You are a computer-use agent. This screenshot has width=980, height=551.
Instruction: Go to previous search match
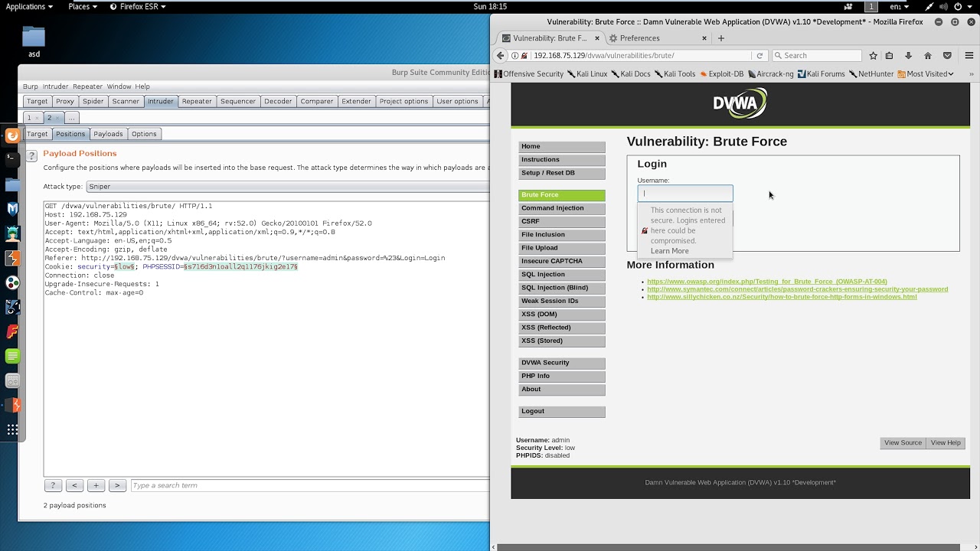[x=74, y=485]
